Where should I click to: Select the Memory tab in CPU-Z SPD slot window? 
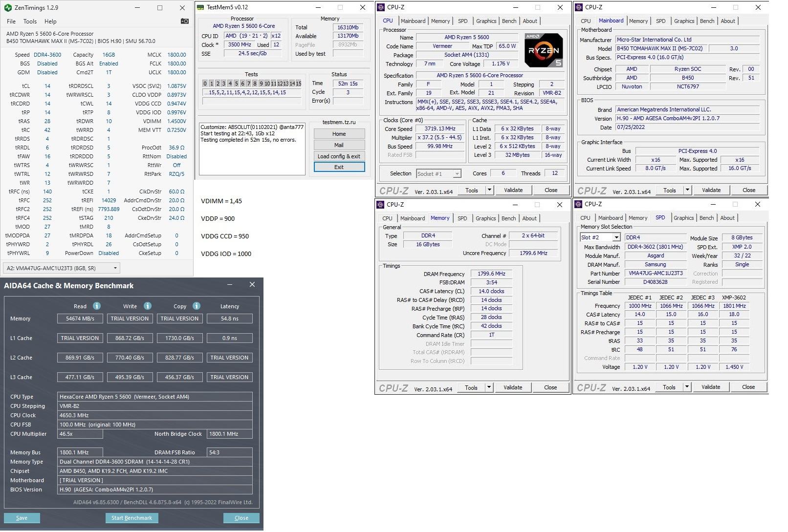(638, 218)
